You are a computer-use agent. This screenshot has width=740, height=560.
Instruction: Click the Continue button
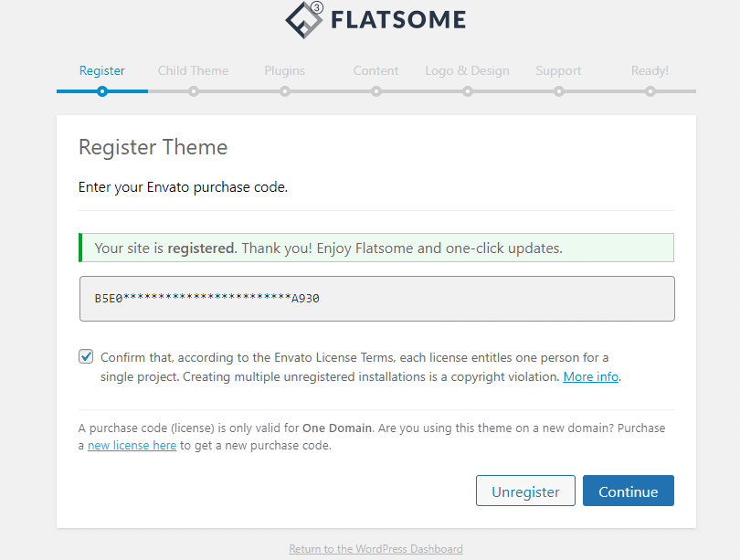tap(628, 491)
